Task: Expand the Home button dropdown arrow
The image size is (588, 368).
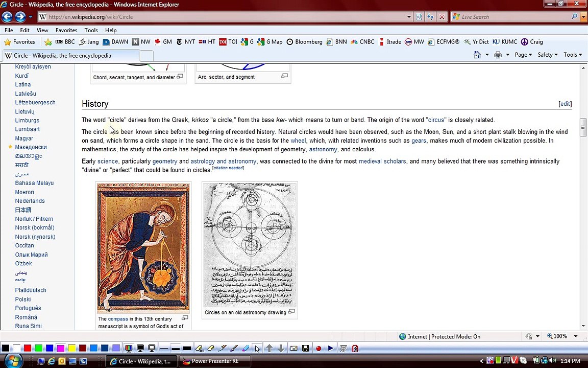Action: click(487, 55)
